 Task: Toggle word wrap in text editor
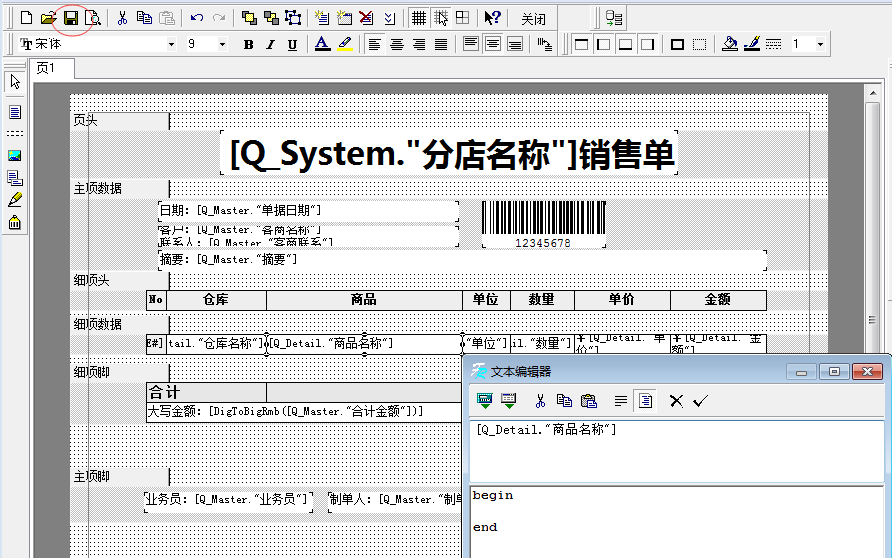pyautogui.click(x=621, y=401)
